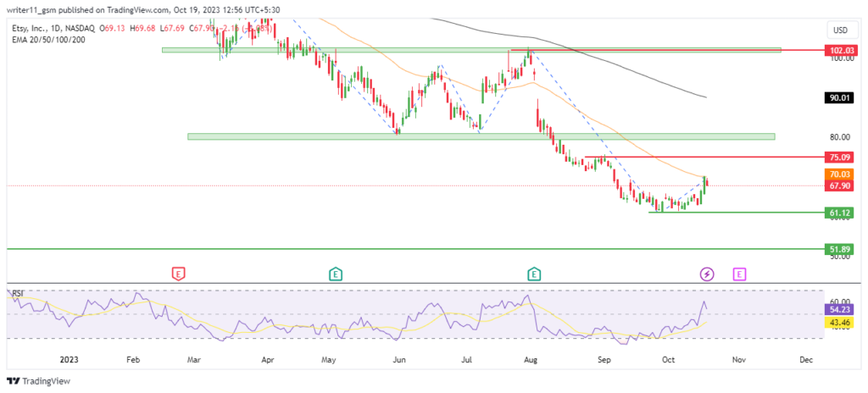Click the red earnings marker near February
This screenshot has width=868, height=393.
178,274
